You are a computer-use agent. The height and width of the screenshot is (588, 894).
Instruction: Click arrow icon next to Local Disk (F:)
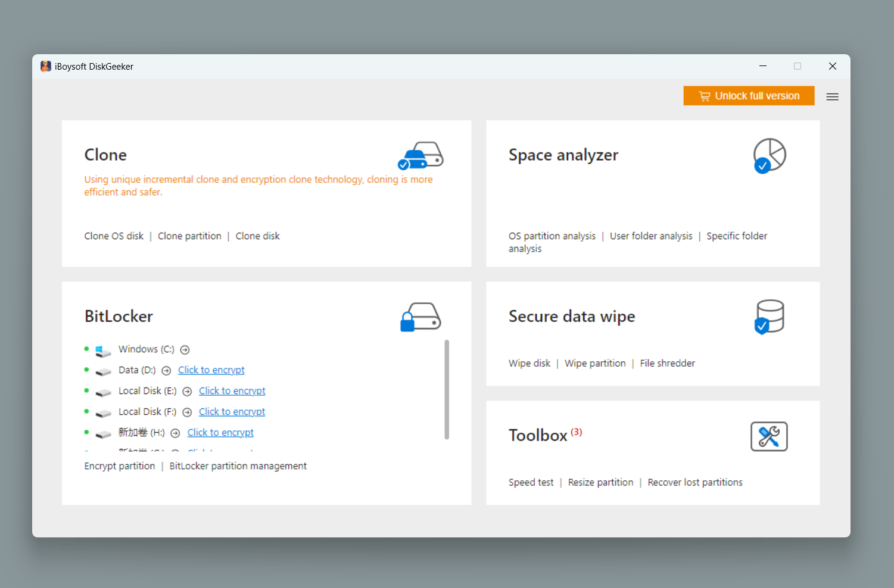tap(187, 412)
